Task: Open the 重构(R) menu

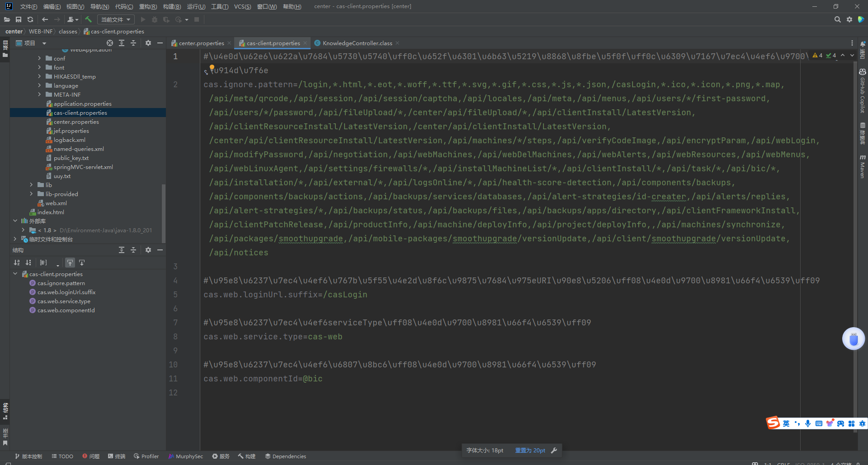Action: coord(148,6)
